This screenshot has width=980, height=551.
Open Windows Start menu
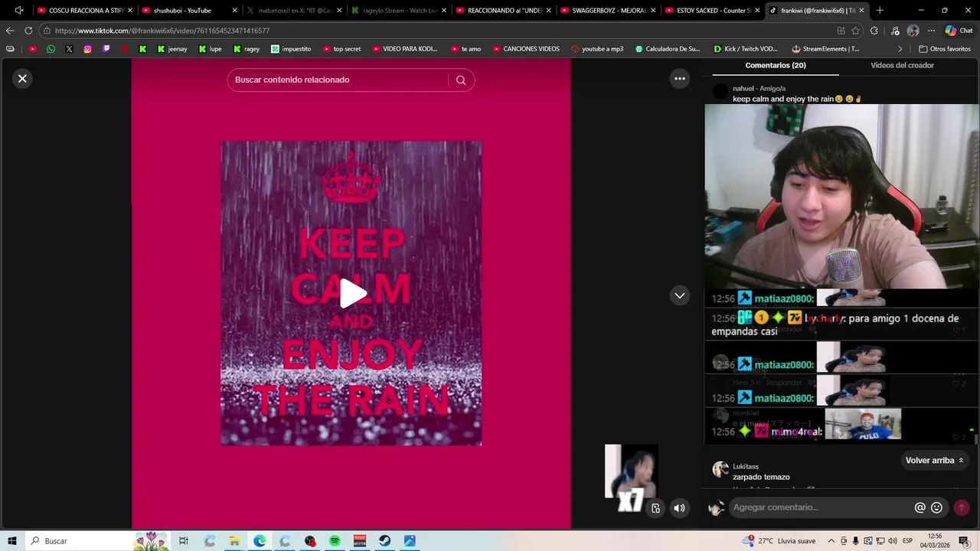click(x=12, y=541)
